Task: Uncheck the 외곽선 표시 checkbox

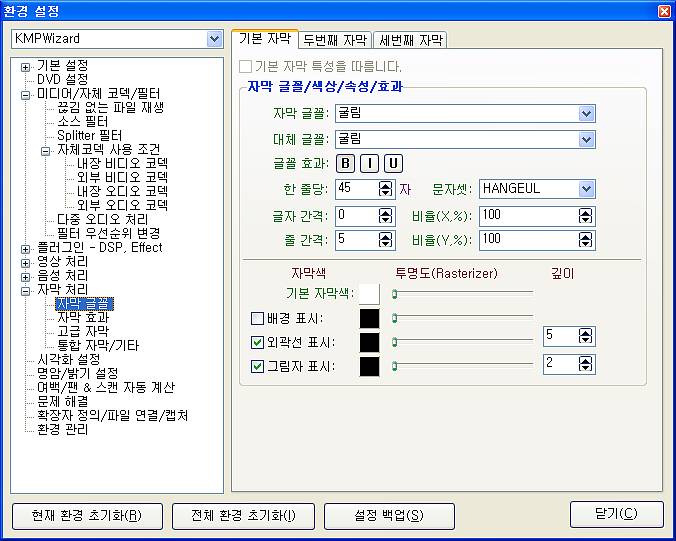Action: click(x=258, y=342)
